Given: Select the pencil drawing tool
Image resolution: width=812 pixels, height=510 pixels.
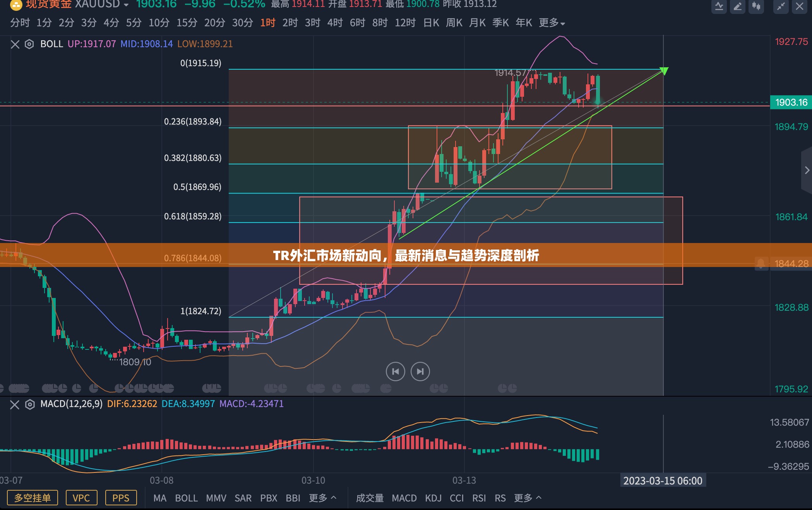Looking at the screenshot, I should (738, 7).
